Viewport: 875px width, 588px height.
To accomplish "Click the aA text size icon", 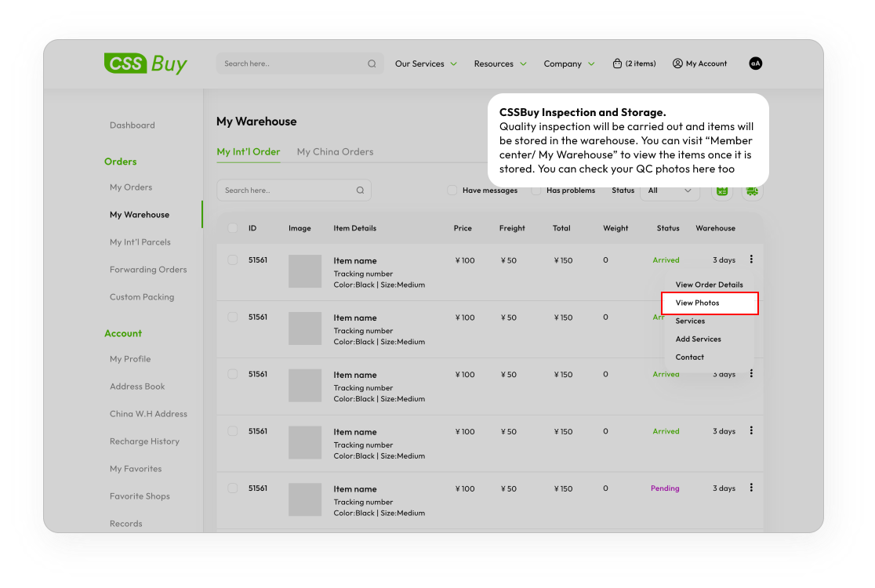I will coord(755,64).
